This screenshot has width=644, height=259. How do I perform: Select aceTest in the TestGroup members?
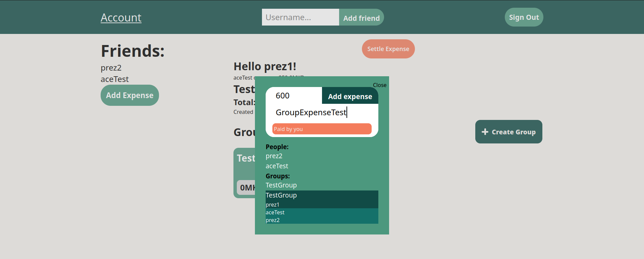(275, 212)
